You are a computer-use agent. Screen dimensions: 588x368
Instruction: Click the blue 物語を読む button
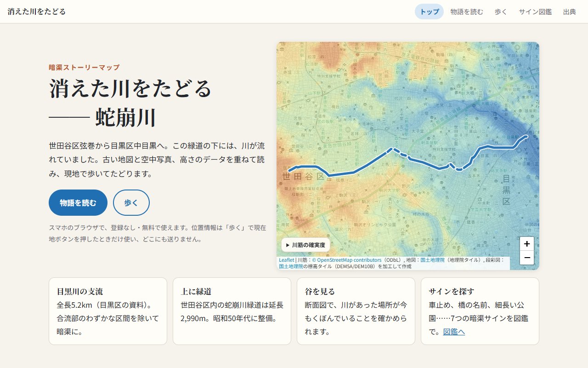tap(78, 202)
